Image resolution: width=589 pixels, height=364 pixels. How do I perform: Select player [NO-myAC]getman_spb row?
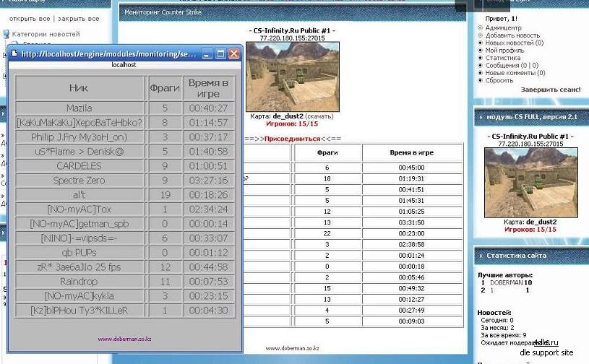(79, 224)
